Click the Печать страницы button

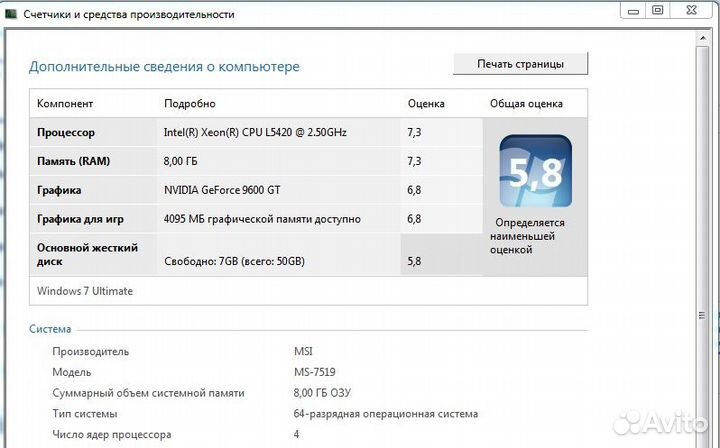pos(520,64)
